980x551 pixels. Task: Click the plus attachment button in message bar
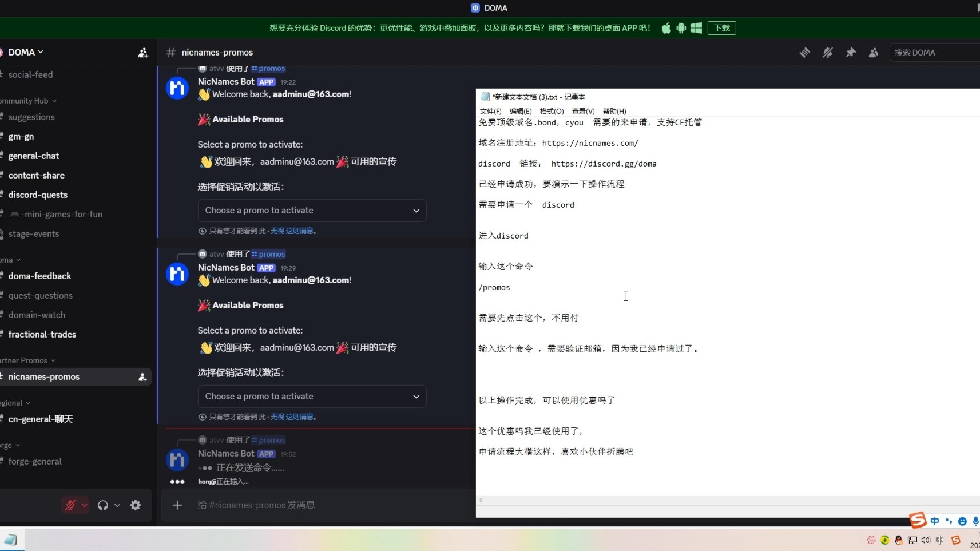pos(177,505)
